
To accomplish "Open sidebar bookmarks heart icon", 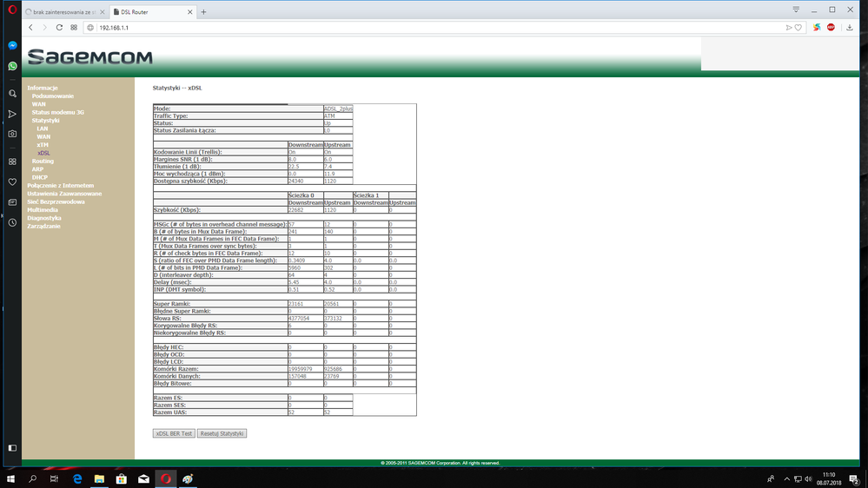I will pos(12,181).
